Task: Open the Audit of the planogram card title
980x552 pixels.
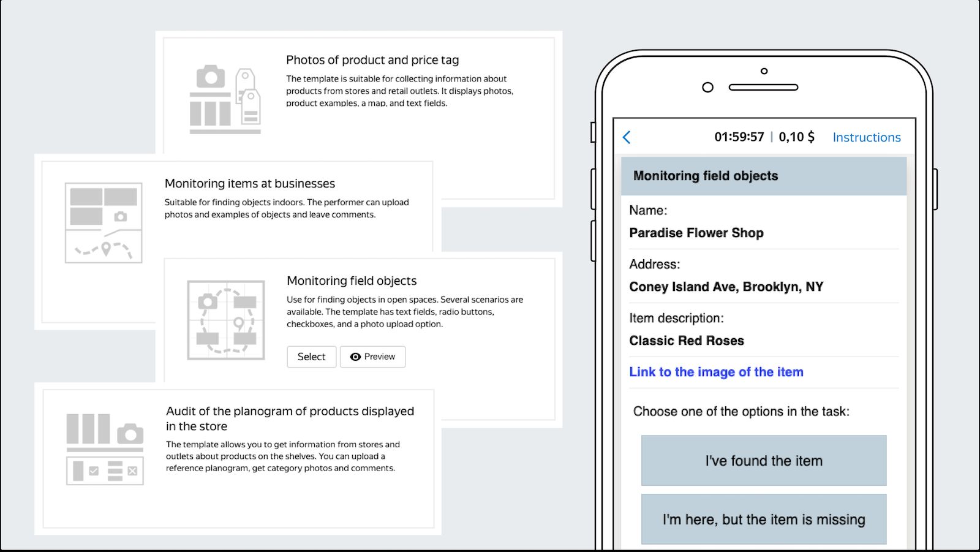Action: tap(290, 418)
